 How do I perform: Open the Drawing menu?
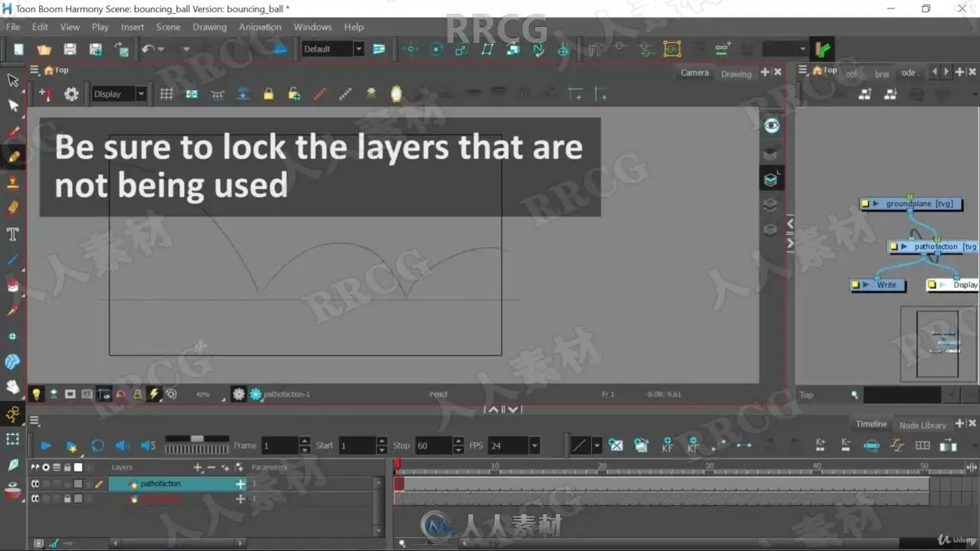[209, 27]
